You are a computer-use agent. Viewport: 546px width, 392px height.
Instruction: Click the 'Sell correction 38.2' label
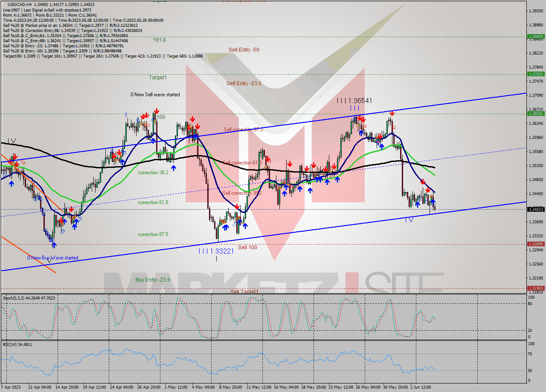(242, 193)
